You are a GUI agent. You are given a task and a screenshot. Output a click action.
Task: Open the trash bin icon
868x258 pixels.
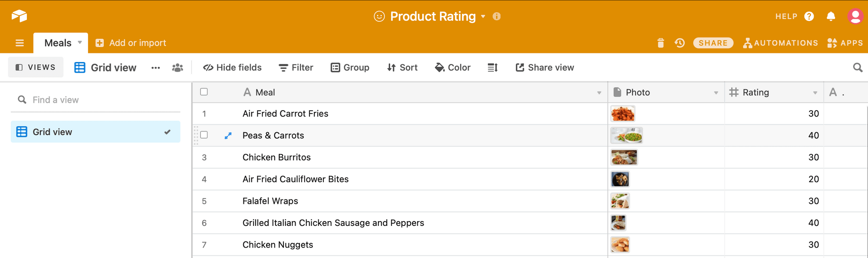click(661, 43)
